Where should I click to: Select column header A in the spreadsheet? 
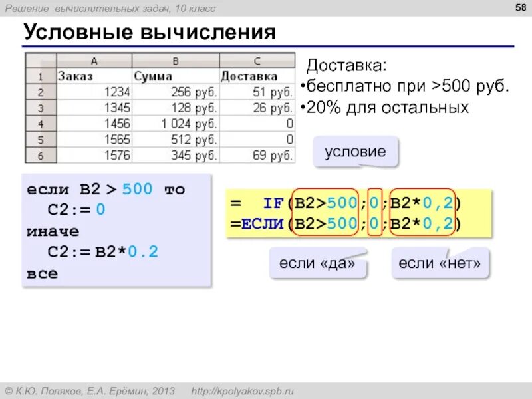click(94, 59)
